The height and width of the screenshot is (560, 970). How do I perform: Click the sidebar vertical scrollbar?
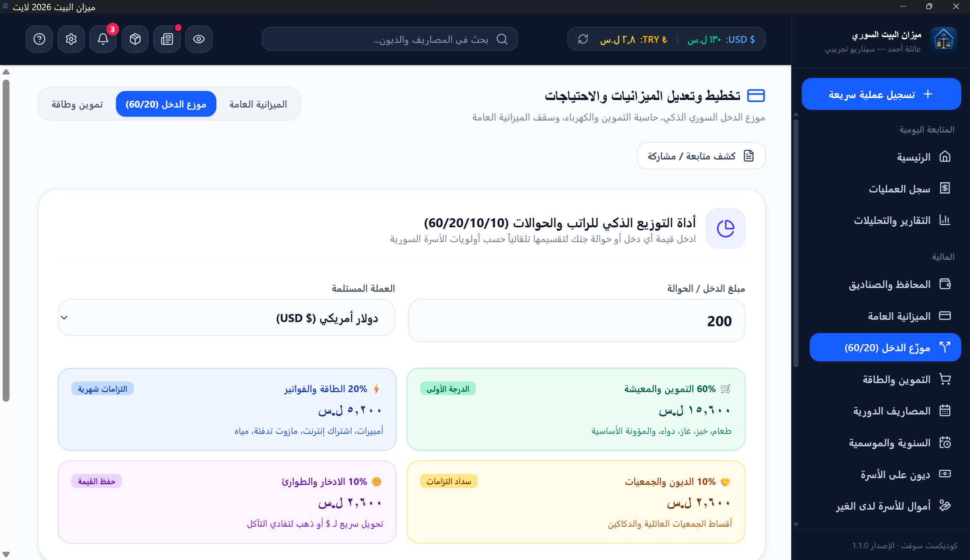click(x=796, y=243)
